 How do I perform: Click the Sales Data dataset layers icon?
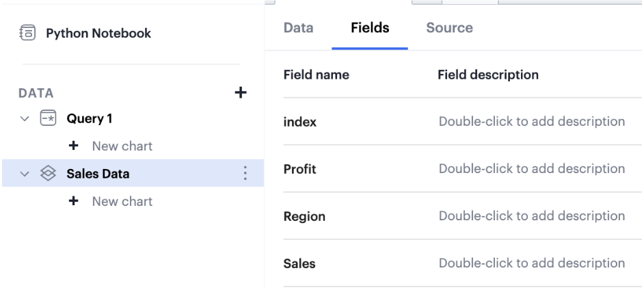click(x=47, y=174)
